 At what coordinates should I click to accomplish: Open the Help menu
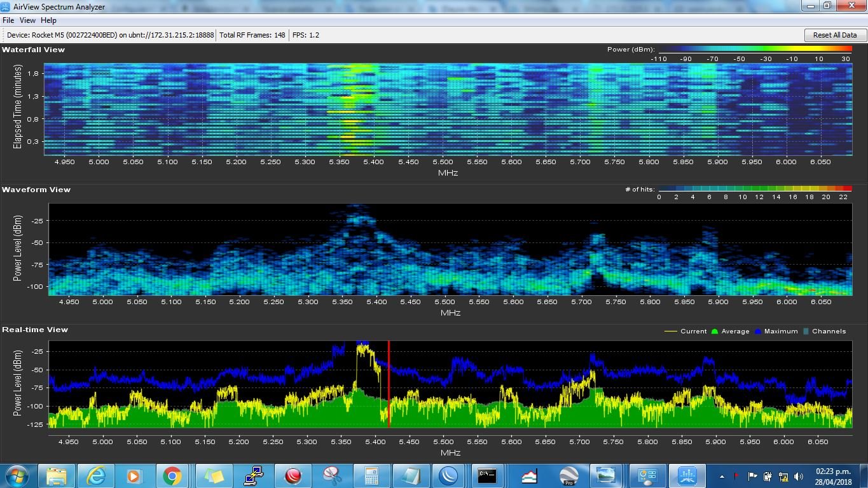tap(48, 20)
